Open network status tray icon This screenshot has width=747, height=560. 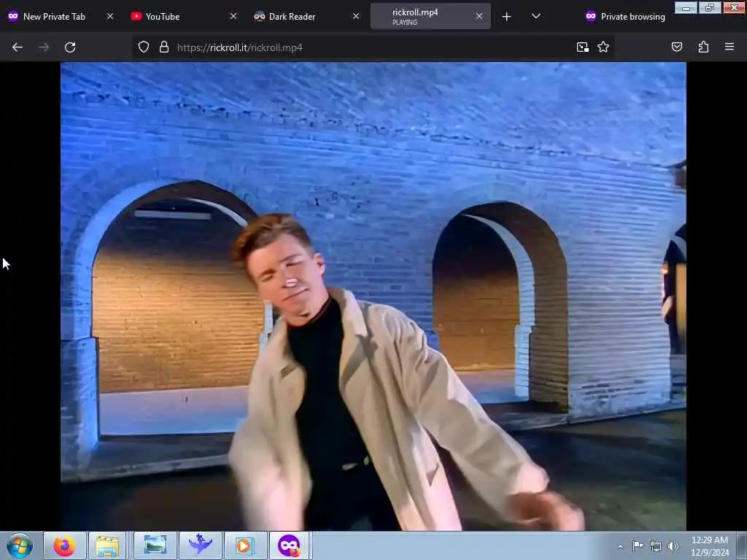pyautogui.click(x=656, y=546)
